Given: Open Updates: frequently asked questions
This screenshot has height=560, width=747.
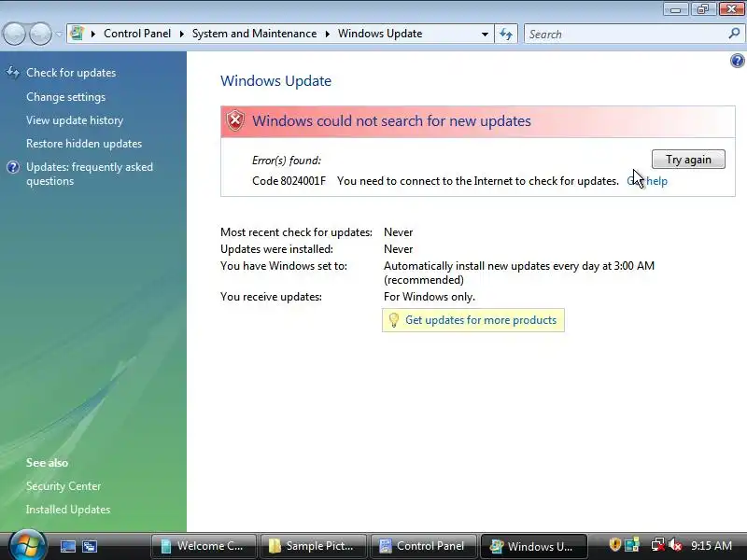Looking at the screenshot, I should [90, 174].
